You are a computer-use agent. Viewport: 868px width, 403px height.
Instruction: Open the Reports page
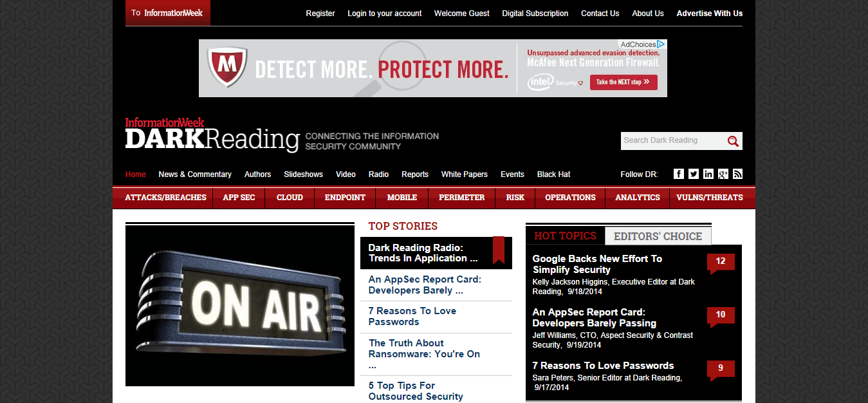pos(415,174)
